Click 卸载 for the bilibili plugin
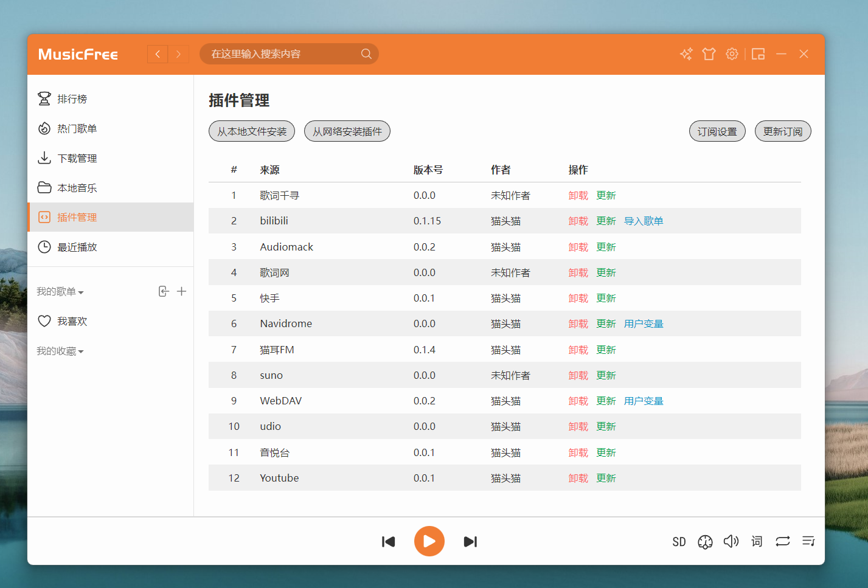The height and width of the screenshot is (588, 868). (578, 221)
